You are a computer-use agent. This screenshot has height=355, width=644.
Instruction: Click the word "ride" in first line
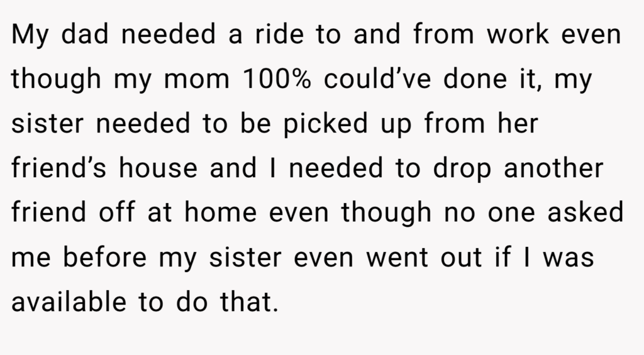279,34
